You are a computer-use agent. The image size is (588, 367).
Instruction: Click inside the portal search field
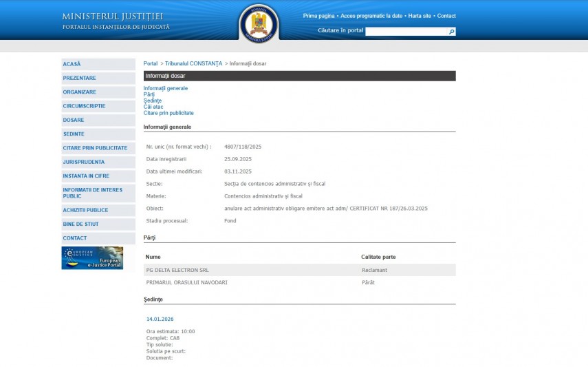(x=406, y=32)
